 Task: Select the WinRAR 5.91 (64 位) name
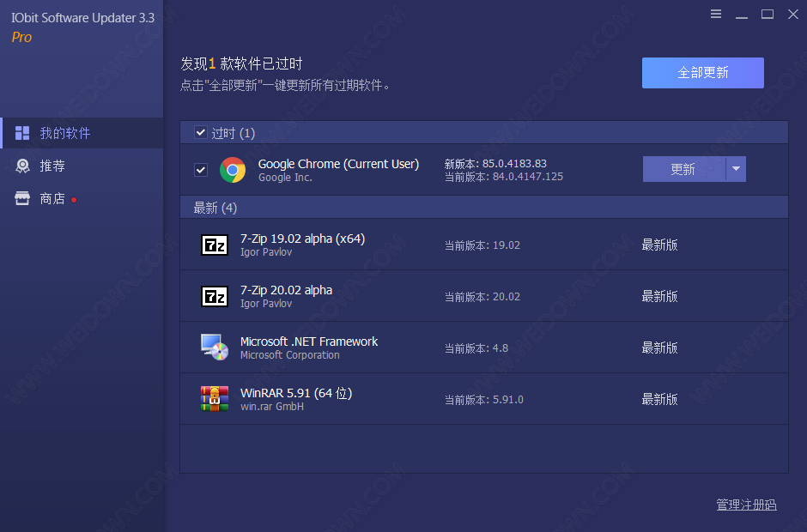[x=296, y=393]
